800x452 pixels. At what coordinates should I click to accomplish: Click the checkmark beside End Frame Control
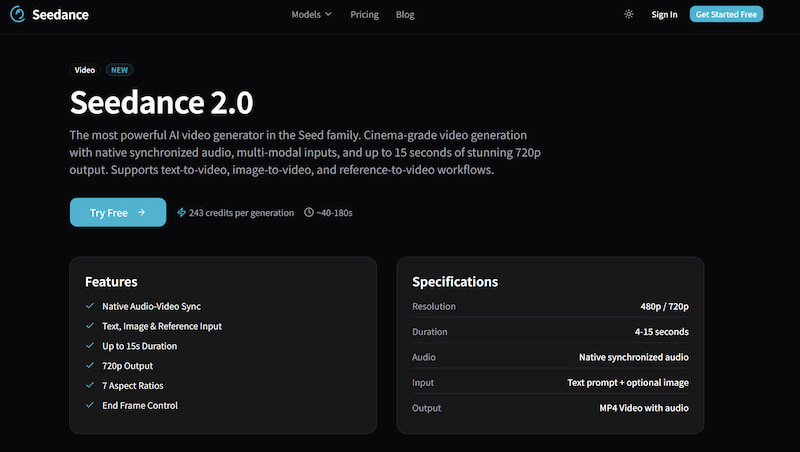(90, 405)
